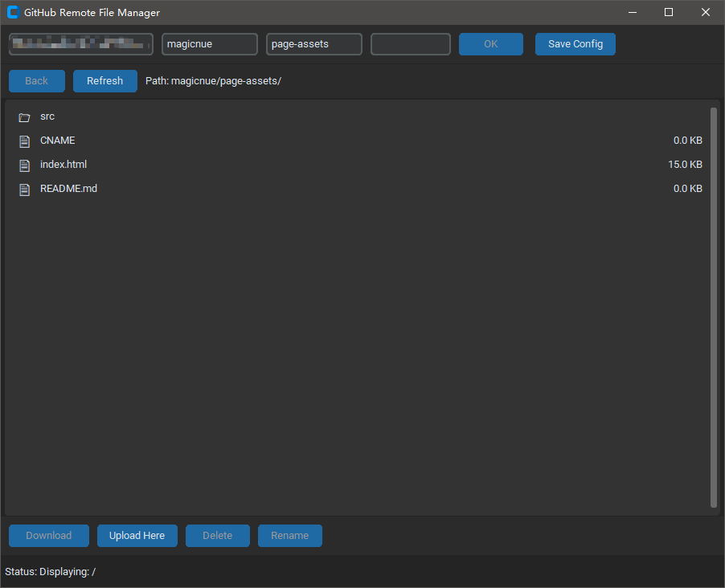Minimize the GitHub Remote File Manager window
This screenshot has height=588, width=725.
633,12
